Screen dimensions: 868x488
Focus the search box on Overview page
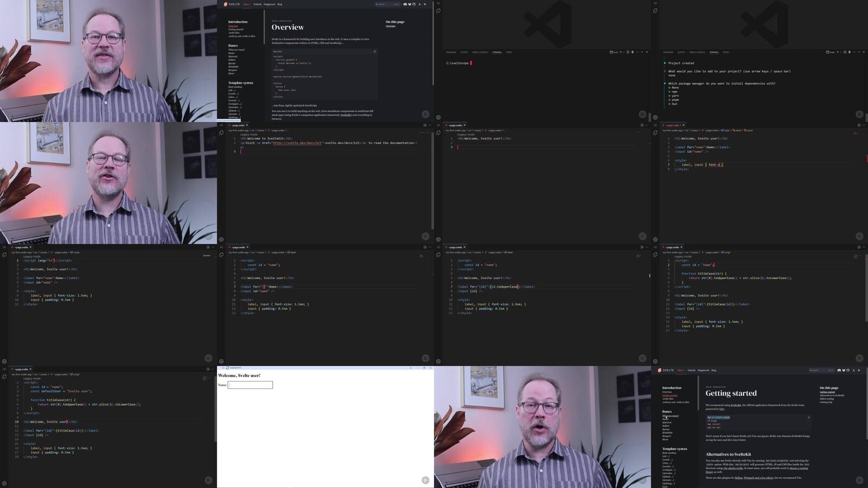pos(387,4)
